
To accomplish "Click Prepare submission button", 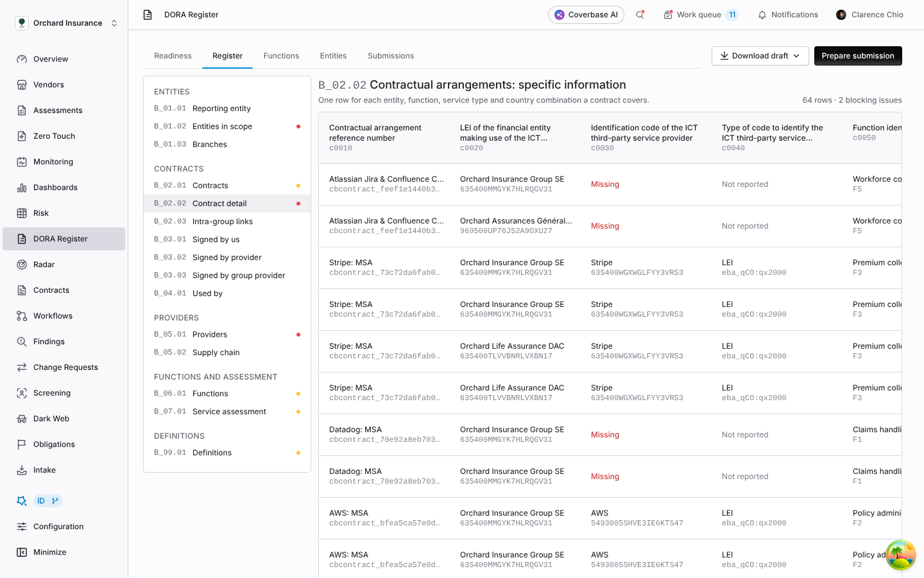I will point(858,56).
